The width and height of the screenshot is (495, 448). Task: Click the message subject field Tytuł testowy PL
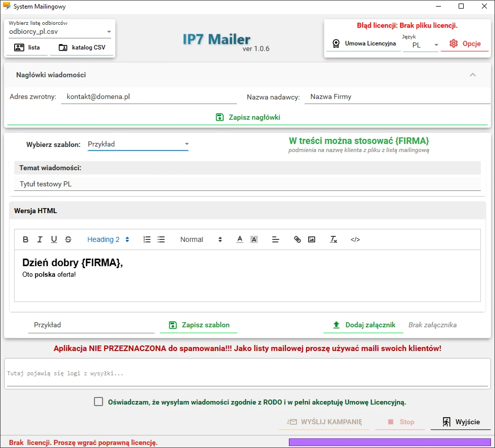point(247,184)
